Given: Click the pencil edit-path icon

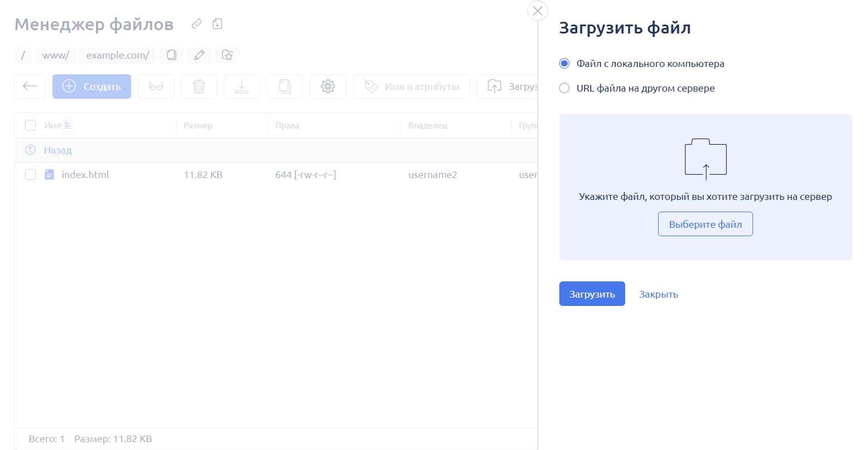Looking at the screenshot, I should click(199, 55).
